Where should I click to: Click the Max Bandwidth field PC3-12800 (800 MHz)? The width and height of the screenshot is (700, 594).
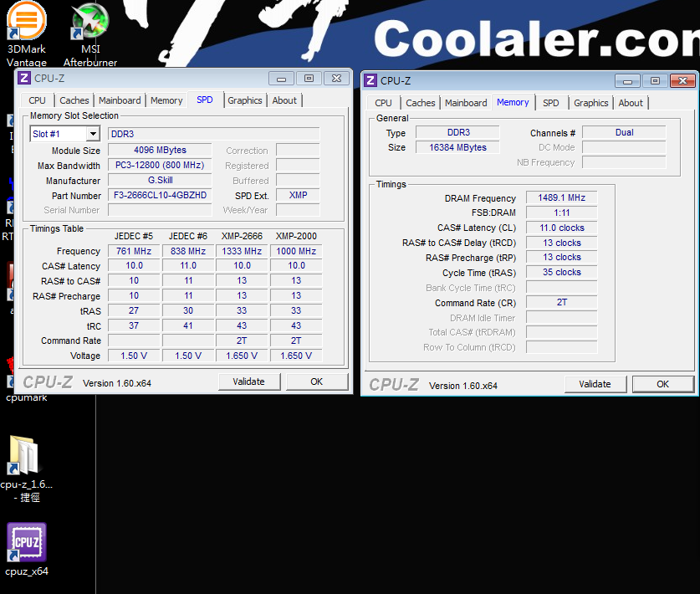coord(160,166)
